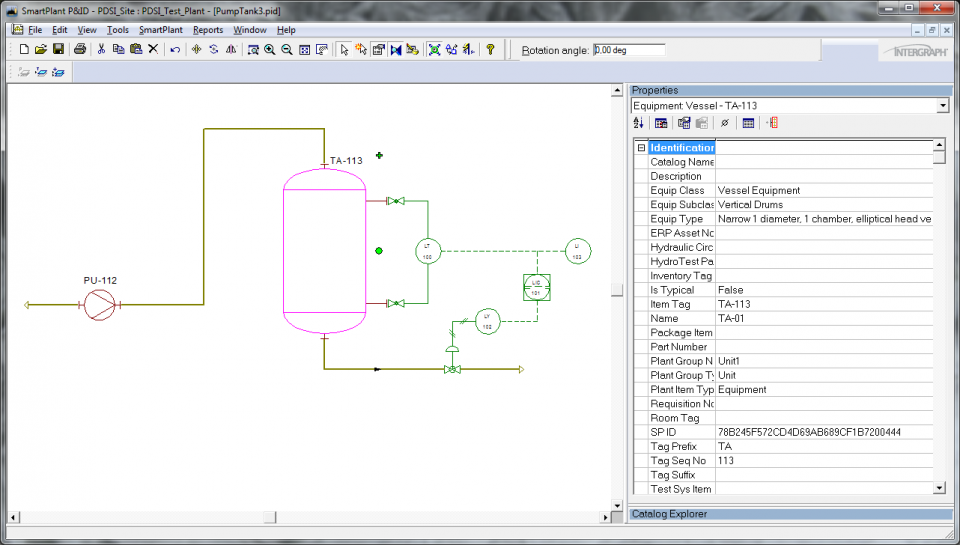Click the Cut scissors icon
Viewport: 960px width, 545px height.
pyautogui.click(x=101, y=49)
